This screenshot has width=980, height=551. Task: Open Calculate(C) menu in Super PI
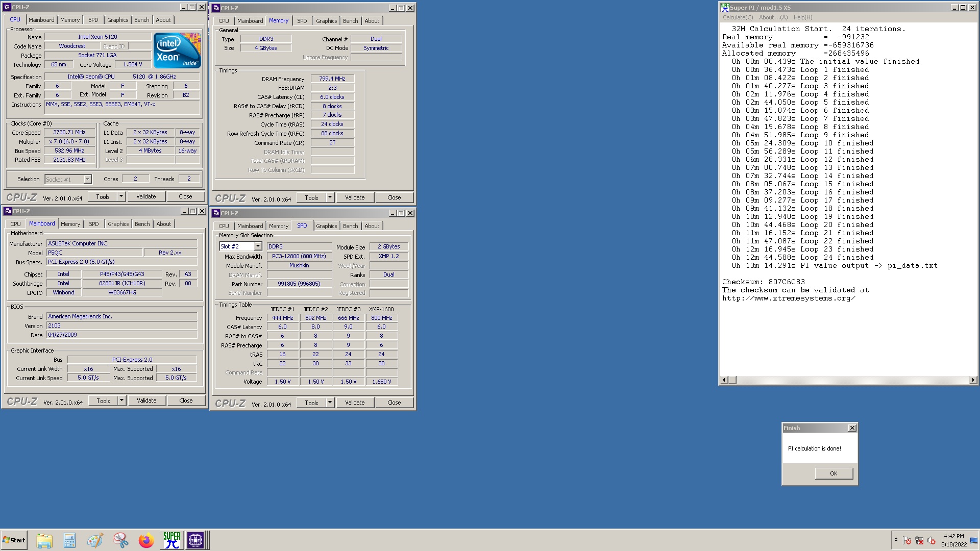pyautogui.click(x=738, y=17)
